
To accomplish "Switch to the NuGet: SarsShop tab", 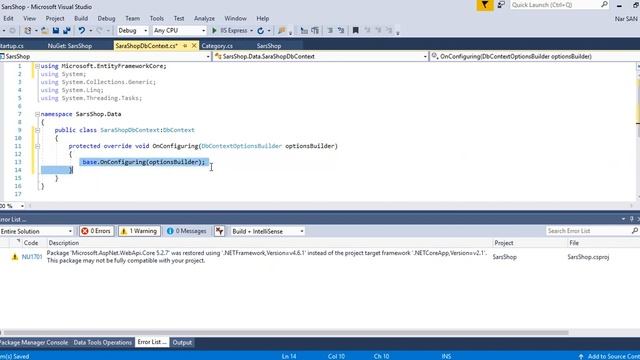I will click(69, 46).
